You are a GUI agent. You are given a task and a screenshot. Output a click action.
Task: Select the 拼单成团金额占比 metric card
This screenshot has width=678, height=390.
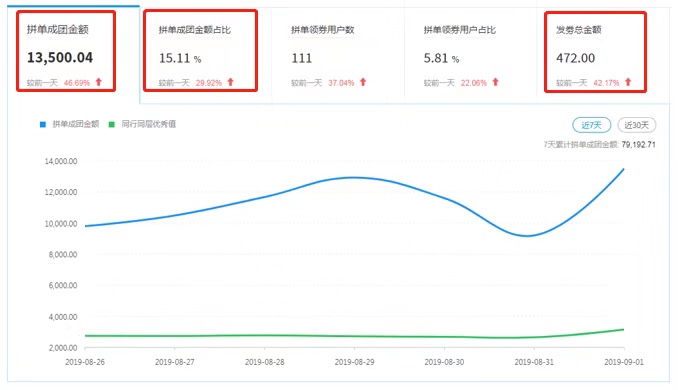click(x=200, y=51)
